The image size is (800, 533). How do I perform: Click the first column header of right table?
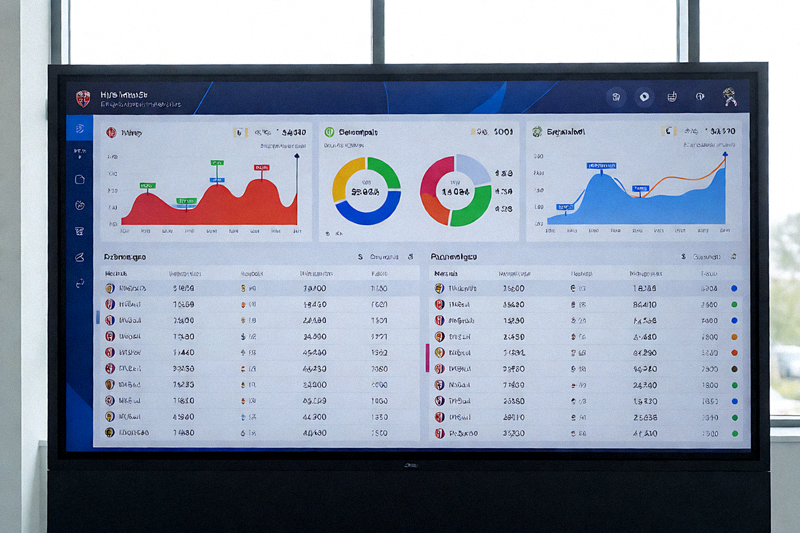(446, 274)
